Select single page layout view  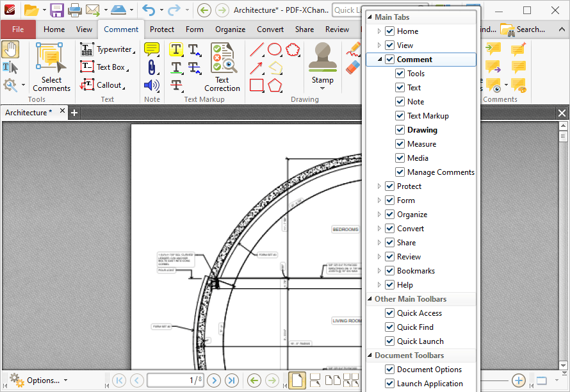click(297, 380)
